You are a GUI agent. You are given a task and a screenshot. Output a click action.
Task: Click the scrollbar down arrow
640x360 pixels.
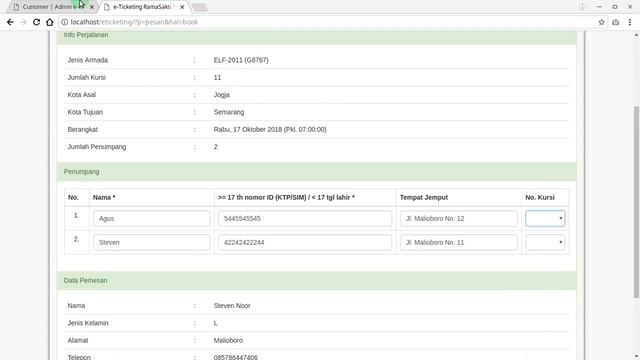[636, 356]
